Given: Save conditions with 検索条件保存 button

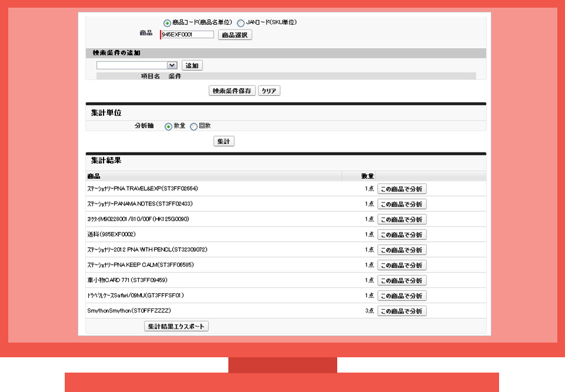Looking at the screenshot, I should 232,91.
